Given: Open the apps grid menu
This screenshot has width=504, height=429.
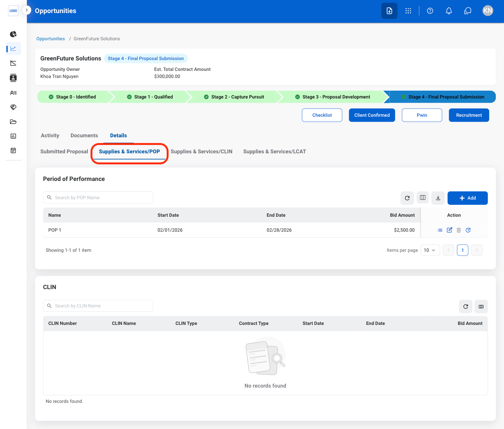Looking at the screenshot, I should click(x=408, y=11).
